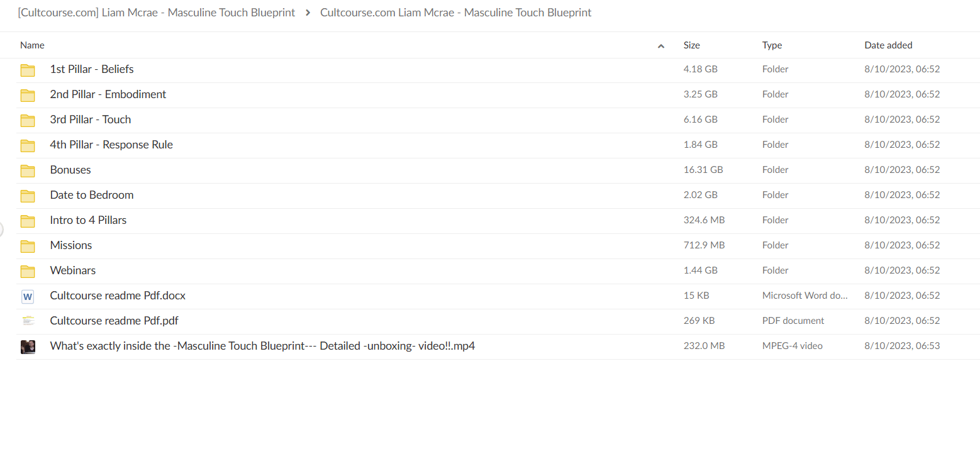Open folder name 3rd Pillar - Touch
Viewport: 980px width, 466px height.
pos(91,119)
